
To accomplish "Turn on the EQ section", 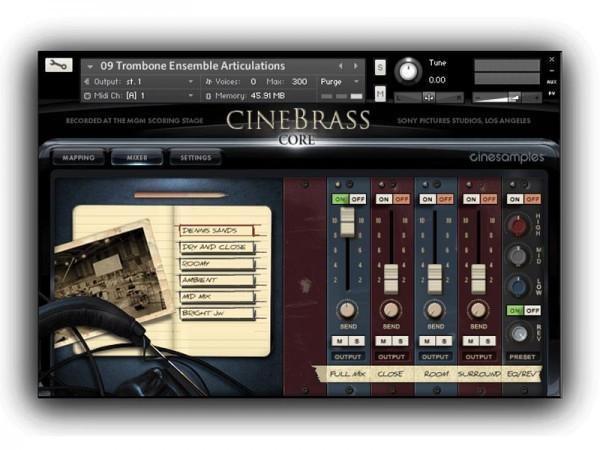I will [x=515, y=199].
